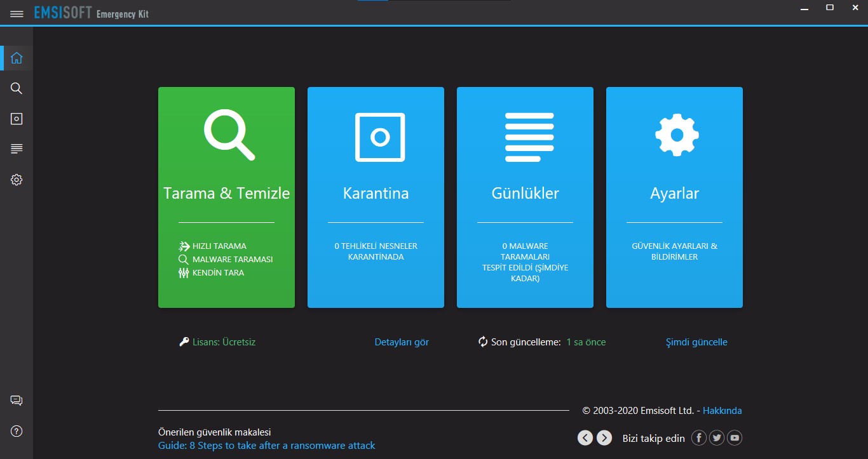868x459 pixels.
Task: Click the large quarantine box icon on Karantina tile
Action: pyautogui.click(x=380, y=137)
